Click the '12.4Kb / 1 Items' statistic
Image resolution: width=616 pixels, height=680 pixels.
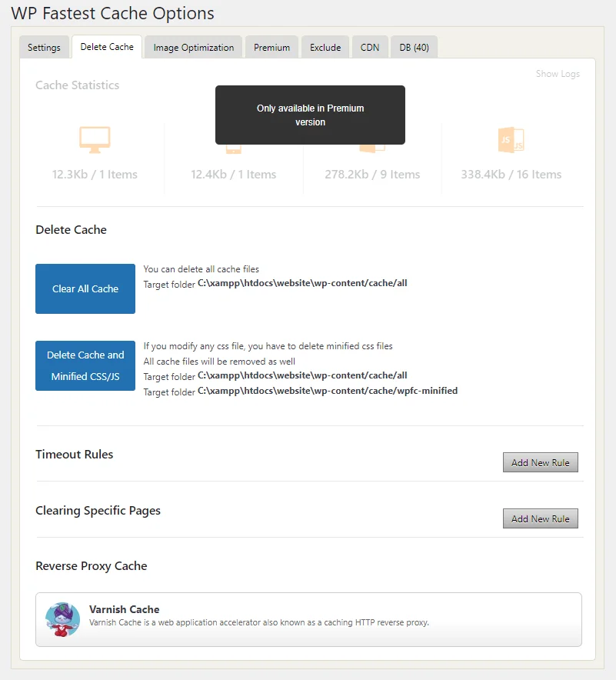(x=233, y=175)
